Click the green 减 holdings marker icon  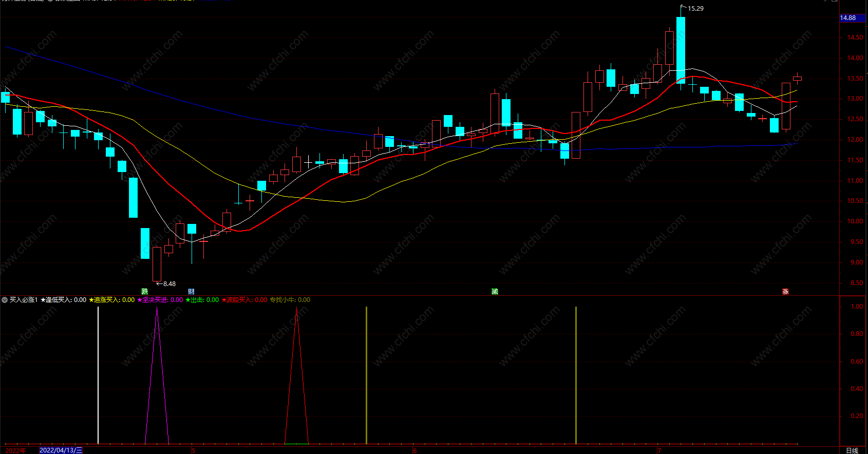point(495,292)
